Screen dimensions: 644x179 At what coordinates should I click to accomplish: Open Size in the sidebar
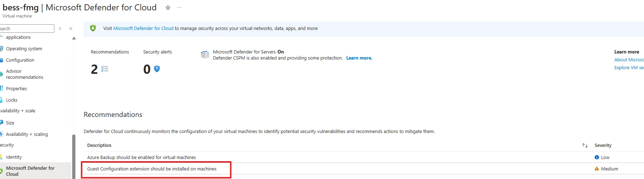click(x=10, y=123)
